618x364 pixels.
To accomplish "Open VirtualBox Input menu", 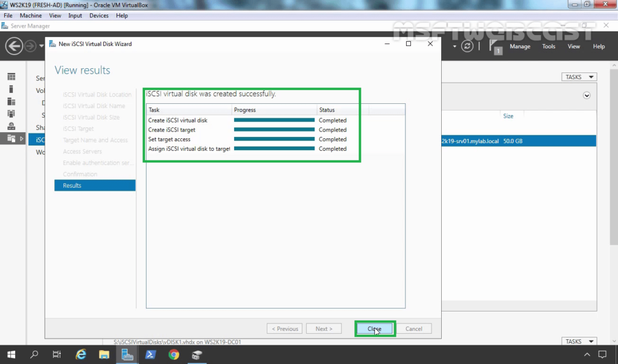I will point(75,15).
